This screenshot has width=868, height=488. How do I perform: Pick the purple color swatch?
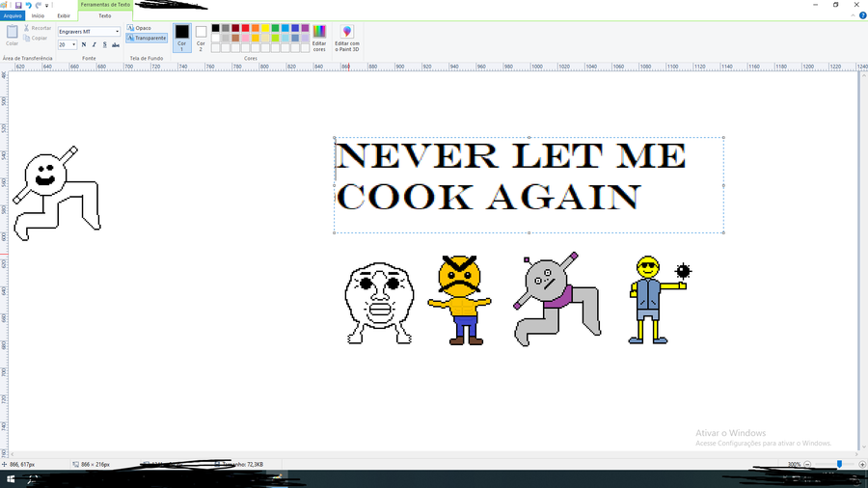coord(305,28)
